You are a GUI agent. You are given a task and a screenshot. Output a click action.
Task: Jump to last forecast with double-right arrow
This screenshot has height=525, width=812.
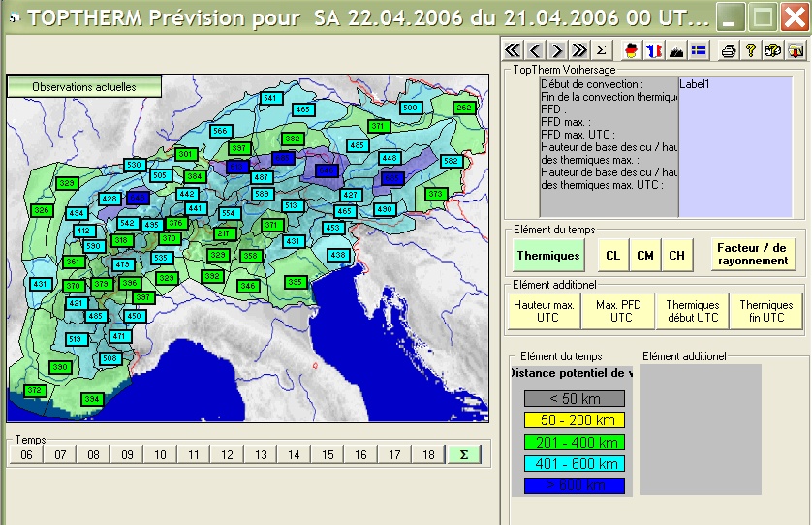tap(579, 50)
